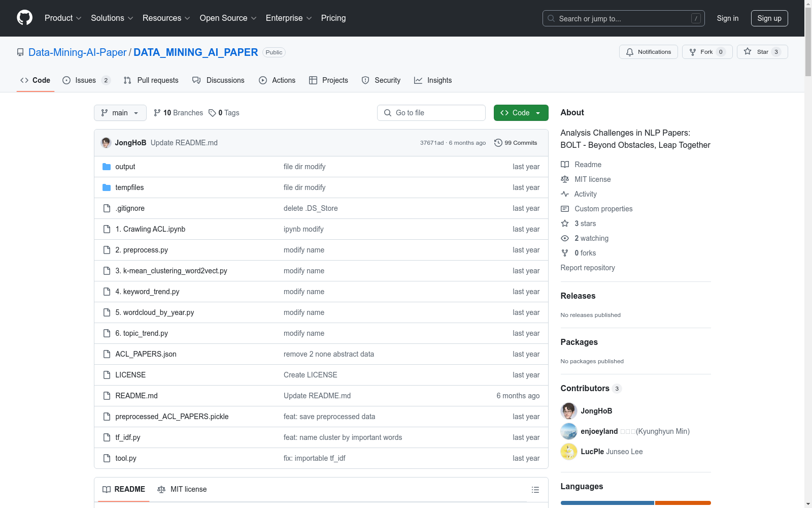This screenshot has height=508, width=812.
Task: Open the green Code dropdown button
Action: (521, 113)
